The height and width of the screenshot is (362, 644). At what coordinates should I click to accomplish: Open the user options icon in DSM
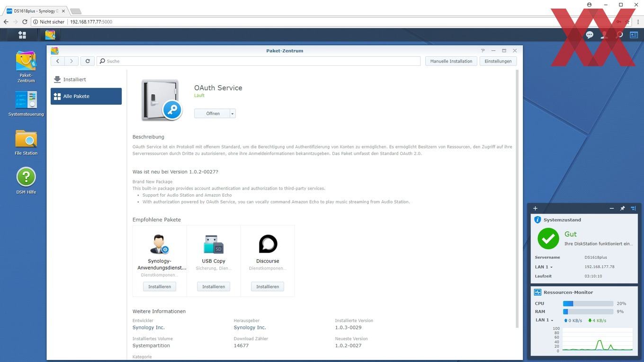coord(604,35)
